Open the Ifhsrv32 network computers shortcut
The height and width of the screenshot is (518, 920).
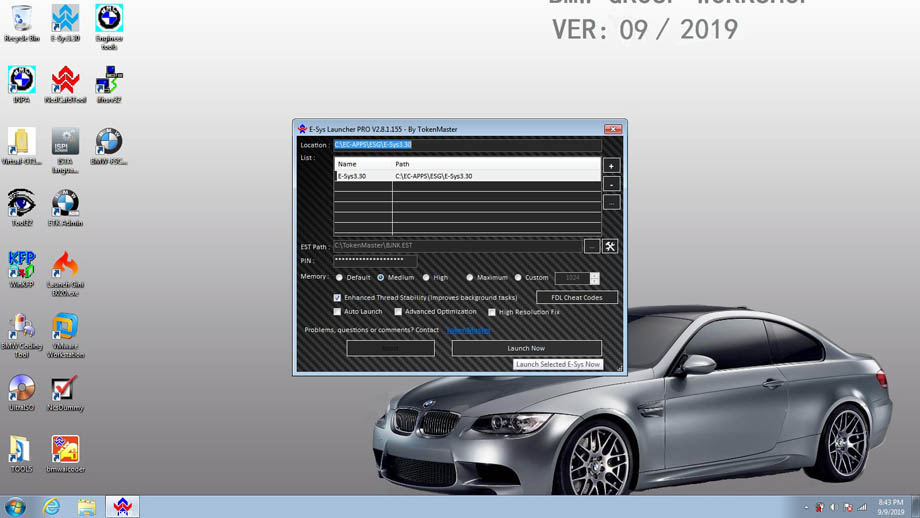(109, 85)
